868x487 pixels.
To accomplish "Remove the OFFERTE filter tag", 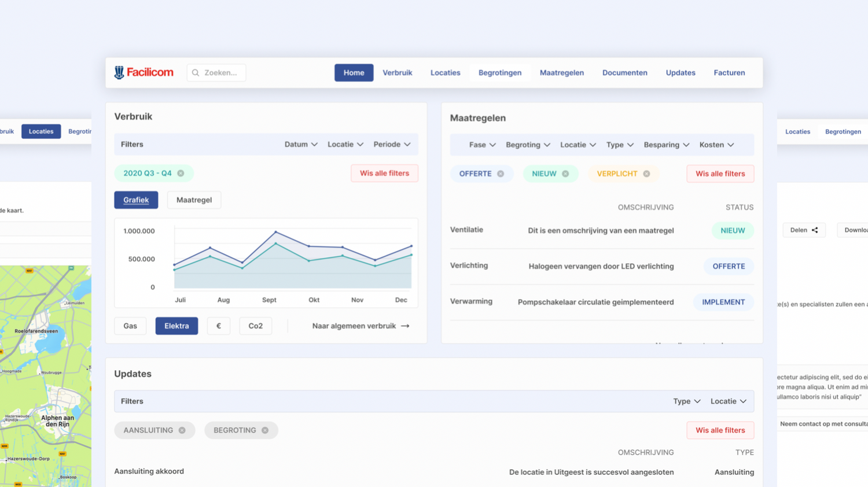I will coord(501,174).
